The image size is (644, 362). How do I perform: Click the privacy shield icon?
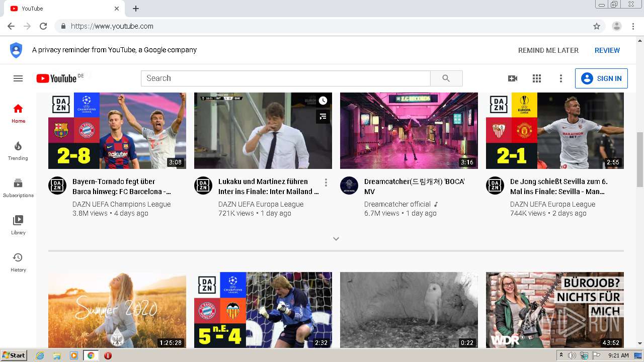pyautogui.click(x=16, y=50)
